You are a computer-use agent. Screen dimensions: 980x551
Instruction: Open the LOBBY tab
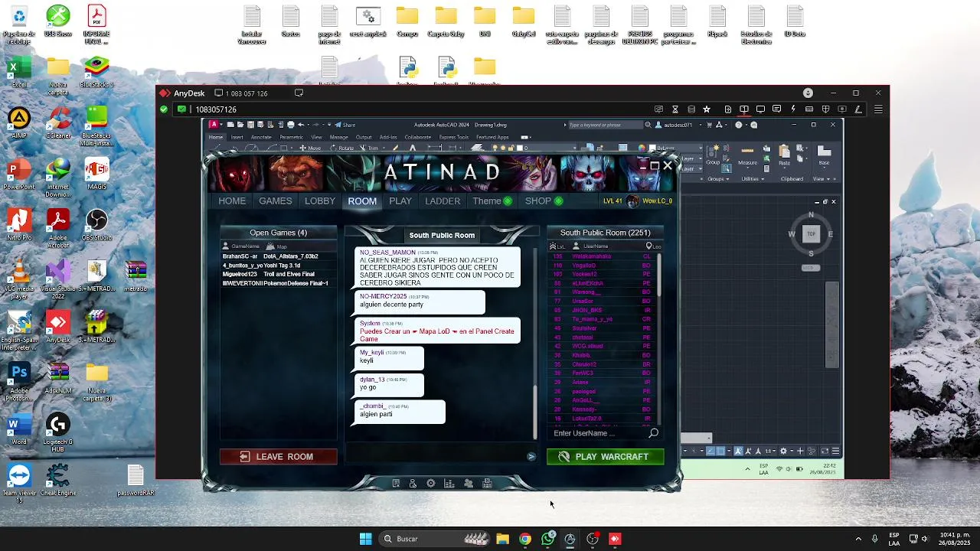coord(320,201)
